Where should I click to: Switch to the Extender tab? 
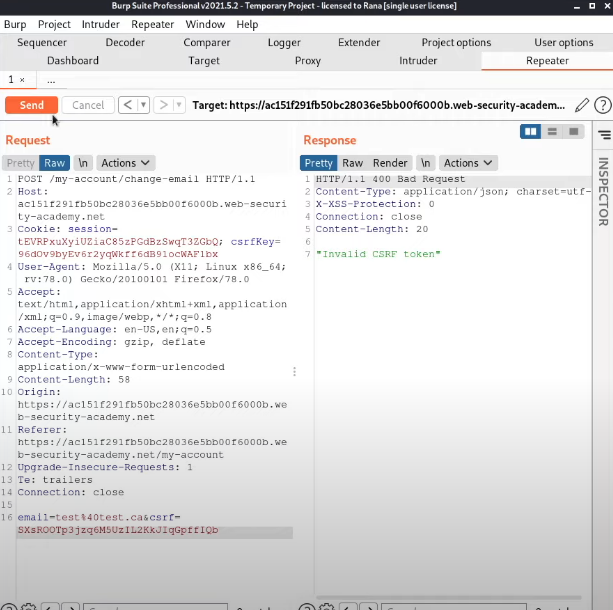pos(359,42)
